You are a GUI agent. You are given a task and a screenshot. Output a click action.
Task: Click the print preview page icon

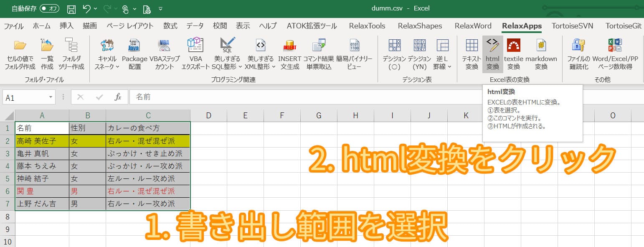[147, 8]
